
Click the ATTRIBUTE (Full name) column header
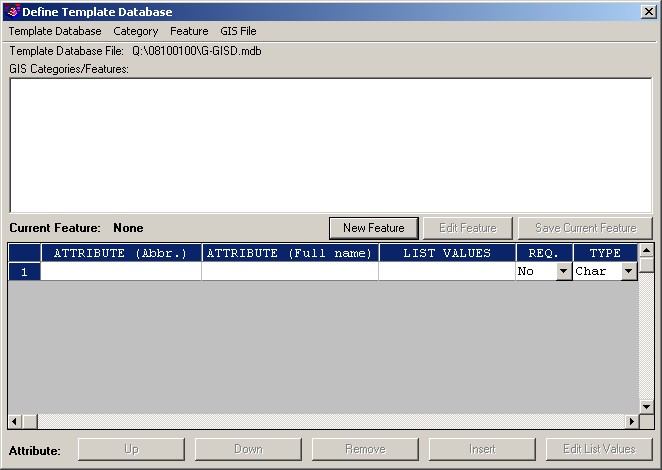coord(290,253)
